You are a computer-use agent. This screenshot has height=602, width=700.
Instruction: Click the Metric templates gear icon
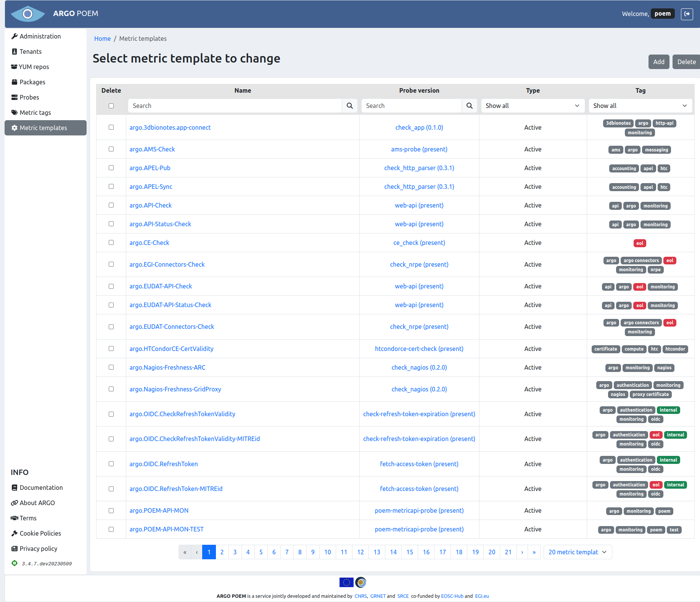pos(14,128)
